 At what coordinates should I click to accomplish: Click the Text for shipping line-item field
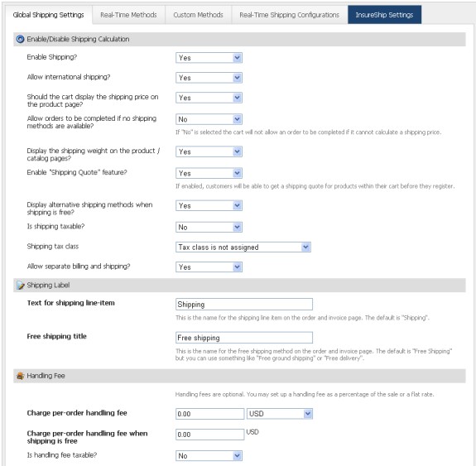pos(244,305)
